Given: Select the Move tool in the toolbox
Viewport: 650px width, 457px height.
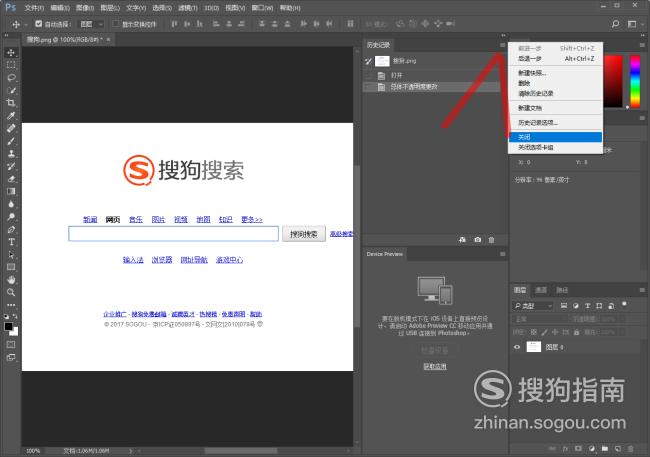Looking at the screenshot, I should (x=11, y=52).
